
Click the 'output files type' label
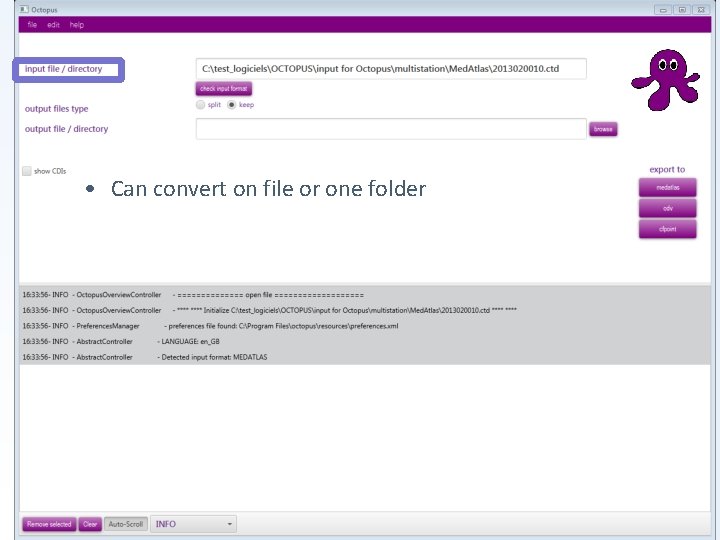point(56,109)
